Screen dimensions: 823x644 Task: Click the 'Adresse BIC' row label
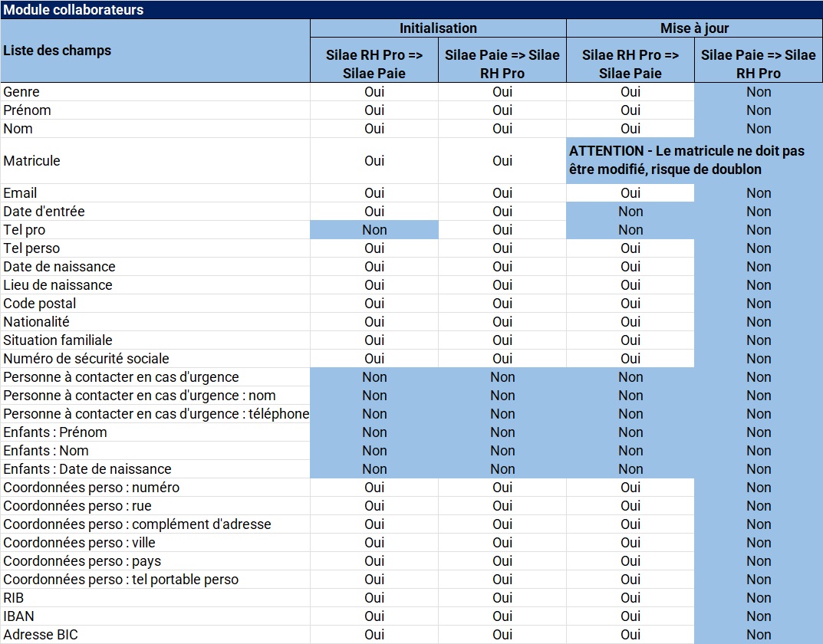click(x=41, y=635)
